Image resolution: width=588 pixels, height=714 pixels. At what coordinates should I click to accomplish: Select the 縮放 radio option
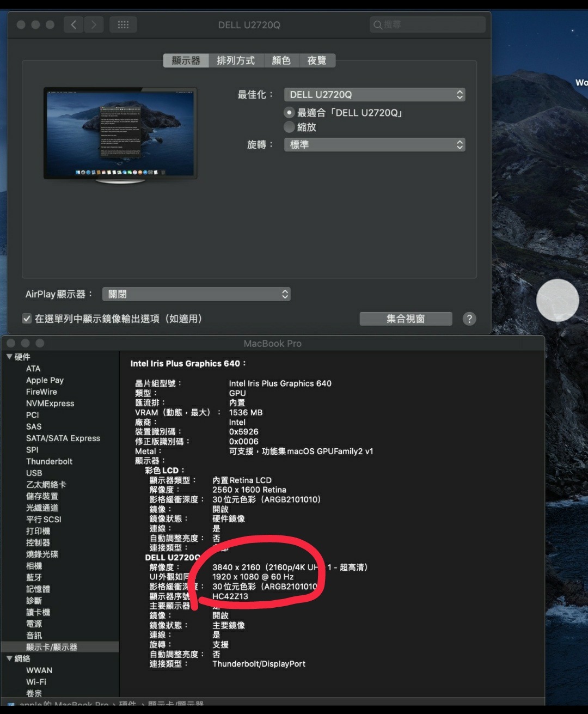pos(290,127)
